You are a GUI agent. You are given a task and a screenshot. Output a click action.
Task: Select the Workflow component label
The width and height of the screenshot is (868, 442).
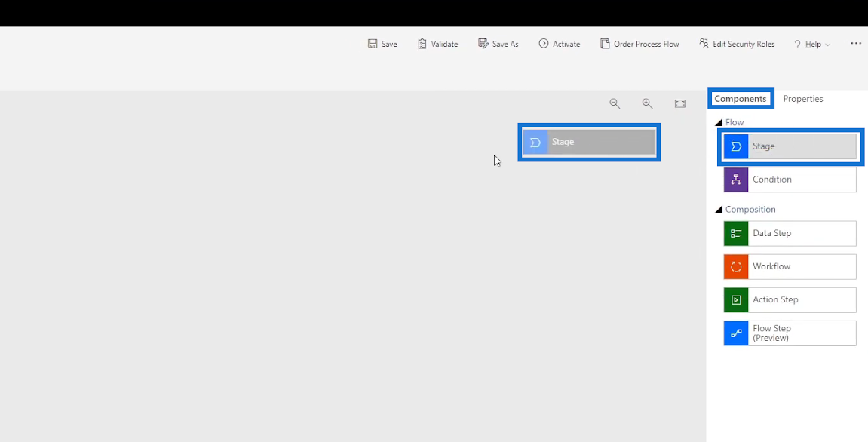coord(771,266)
